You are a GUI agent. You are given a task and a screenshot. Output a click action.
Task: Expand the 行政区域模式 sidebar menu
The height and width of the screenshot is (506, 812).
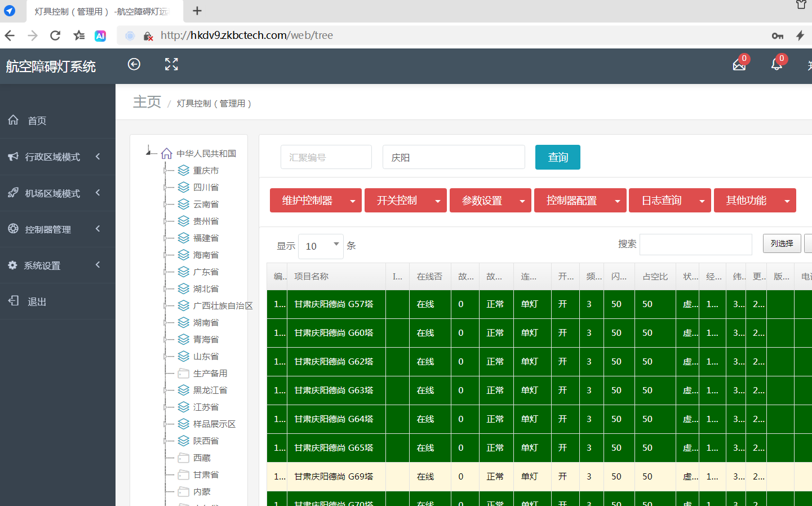[56, 157]
